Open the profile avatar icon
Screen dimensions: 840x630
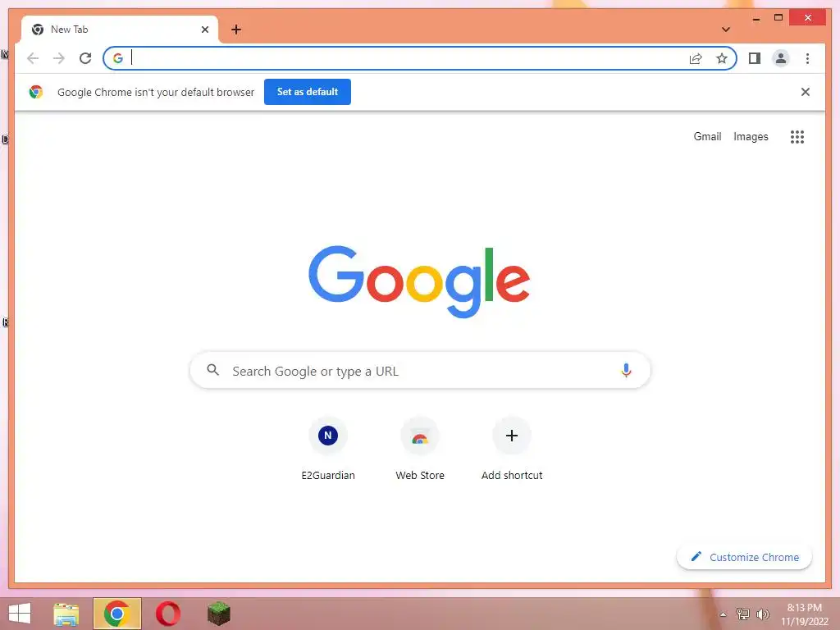[781, 58]
